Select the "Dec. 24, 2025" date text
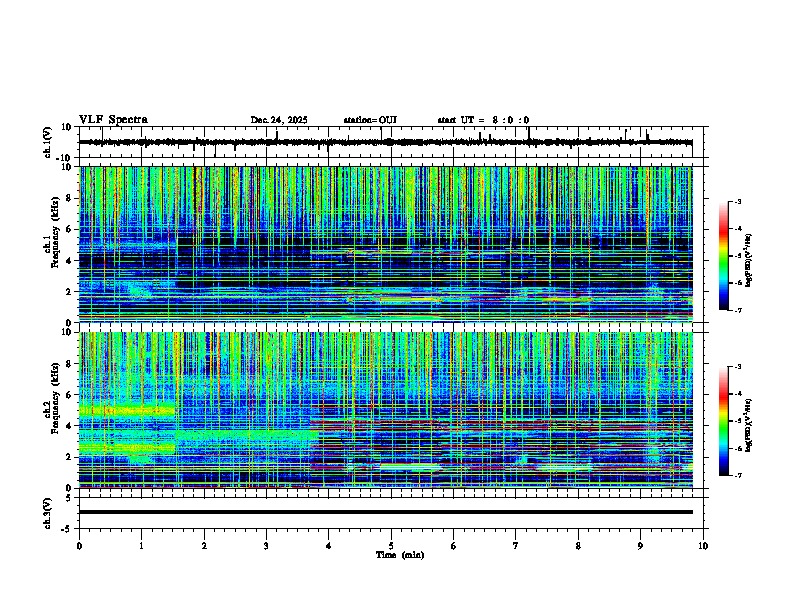The width and height of the screenshot is (792, 612). click(x=279, y=120)
